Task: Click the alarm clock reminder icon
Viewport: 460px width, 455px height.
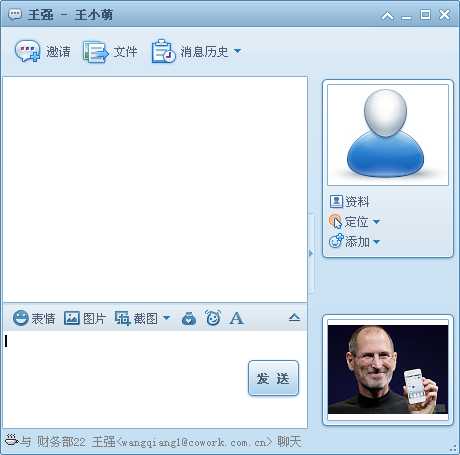Action: click(213, 318)
